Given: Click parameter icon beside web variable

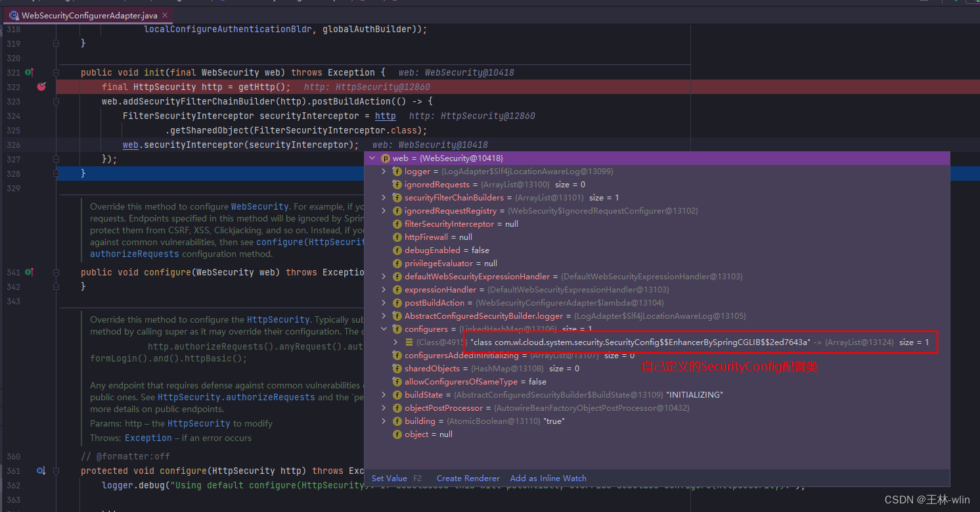Looking at the screenshot, I should point(385,158).
